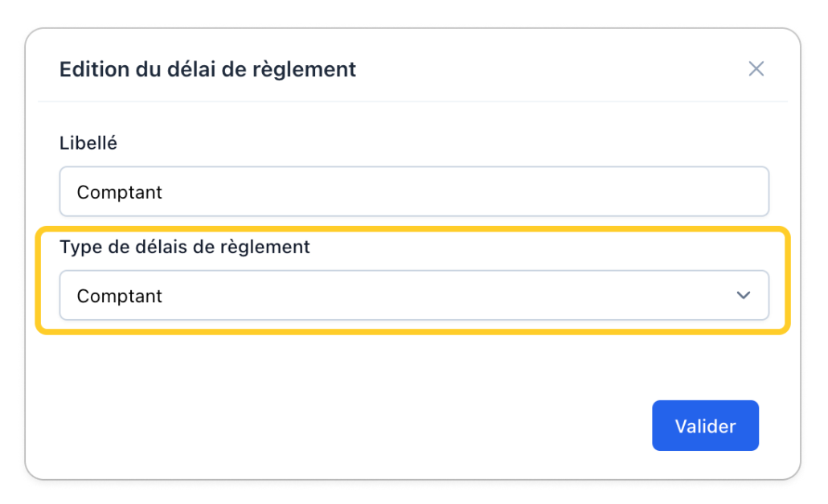Click the Libellé field label
Screen dimensions: 828x504
[88, 143]
